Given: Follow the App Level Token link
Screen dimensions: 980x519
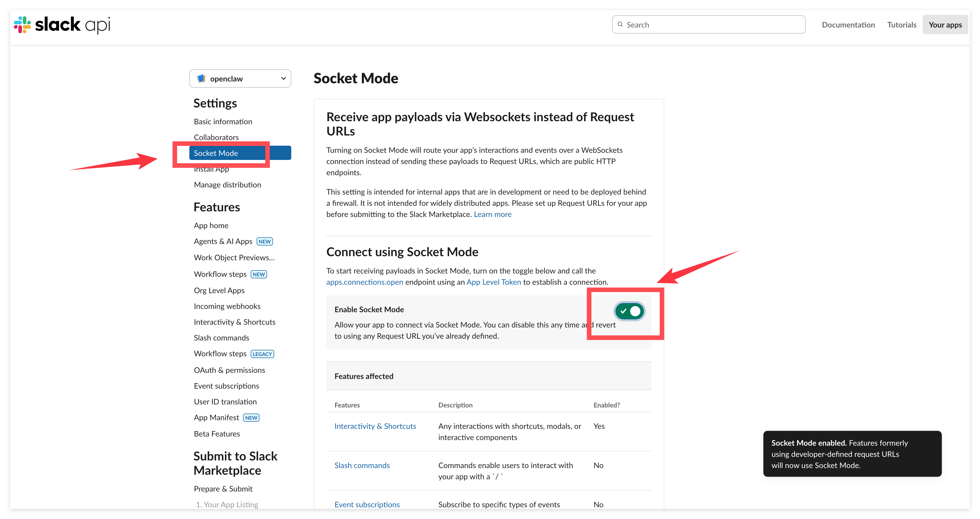Looking at the screenshot, I should 493,282.
